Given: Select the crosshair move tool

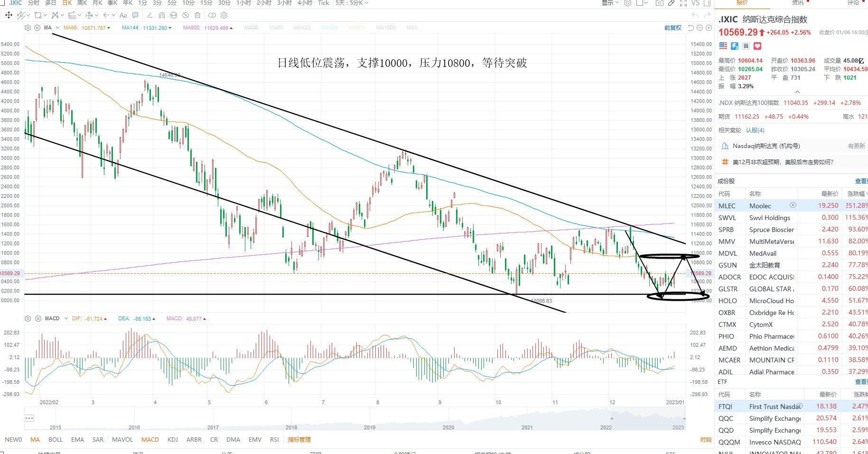Looking at the screenshot, I should (x=9, y=15).
